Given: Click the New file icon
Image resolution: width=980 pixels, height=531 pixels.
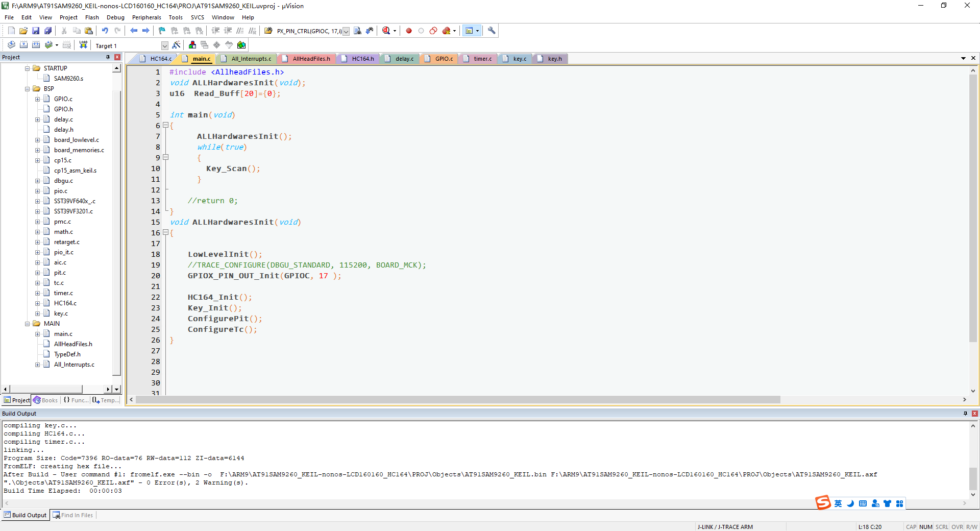Looking at the screenshot, I should [11, 31].
